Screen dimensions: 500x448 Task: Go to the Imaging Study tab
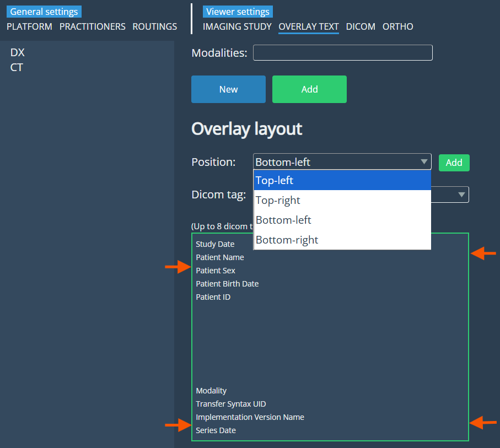tap(237, 26)
